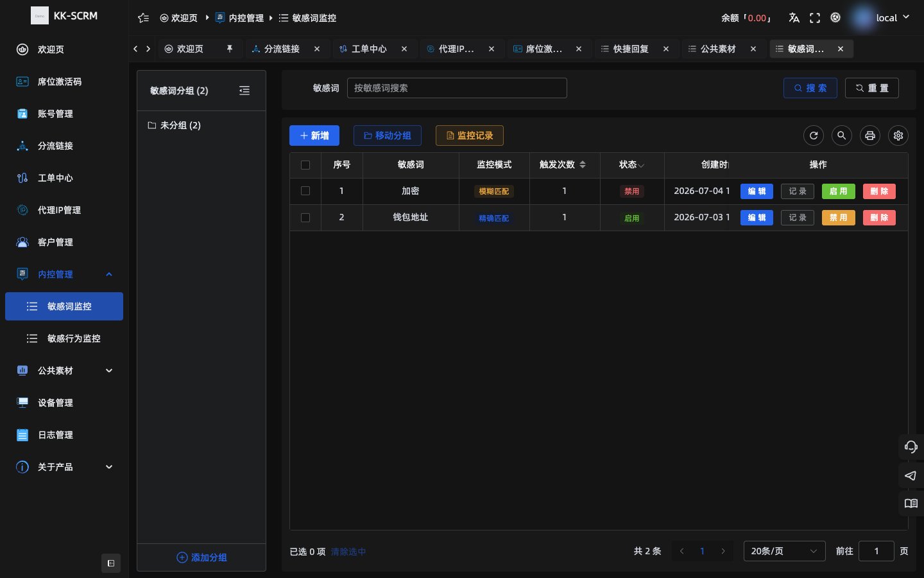Open 代理IP管理 in the sidebar
Viewport: 924px width, 578px height.
point(64,210)
